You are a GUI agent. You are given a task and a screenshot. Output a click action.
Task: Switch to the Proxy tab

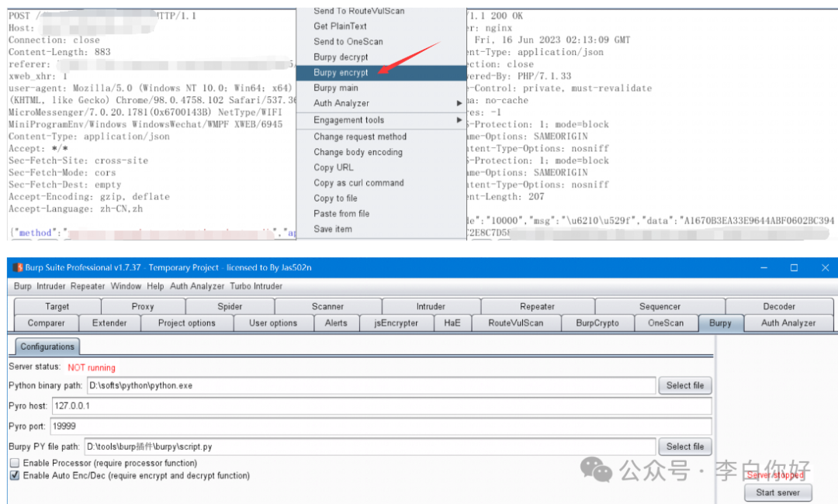[143, 306]
